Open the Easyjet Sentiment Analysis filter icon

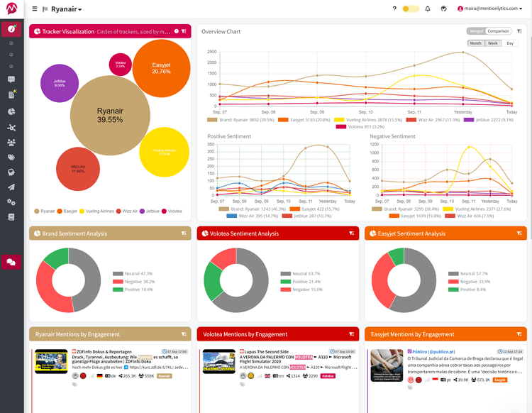(x=519, y=233)
